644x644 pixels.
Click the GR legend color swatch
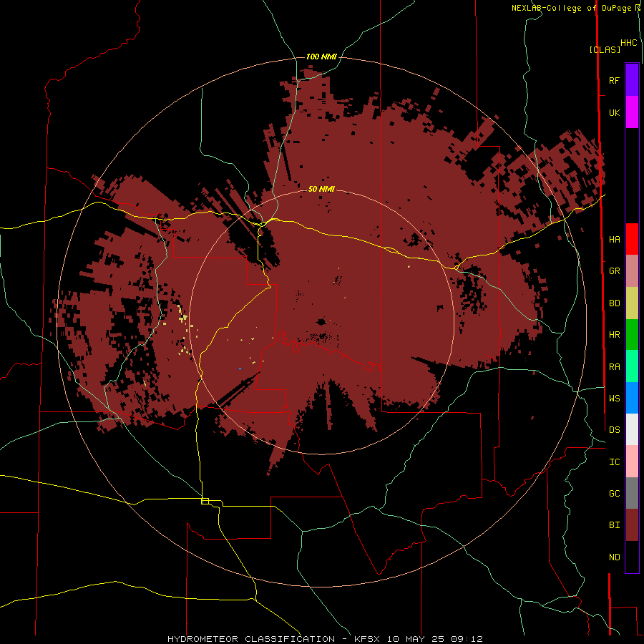pos(632,271)
